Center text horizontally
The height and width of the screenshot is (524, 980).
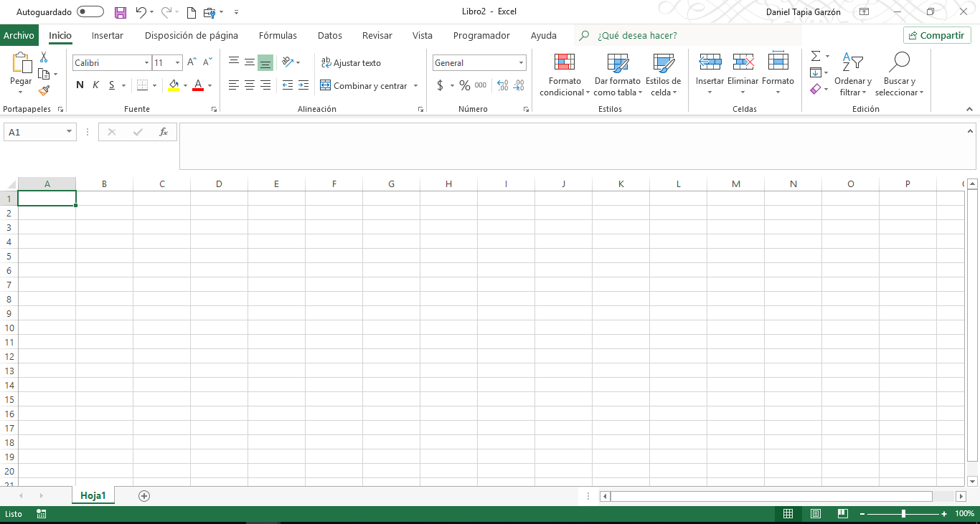pyautogui.click(x=250, y=85)
